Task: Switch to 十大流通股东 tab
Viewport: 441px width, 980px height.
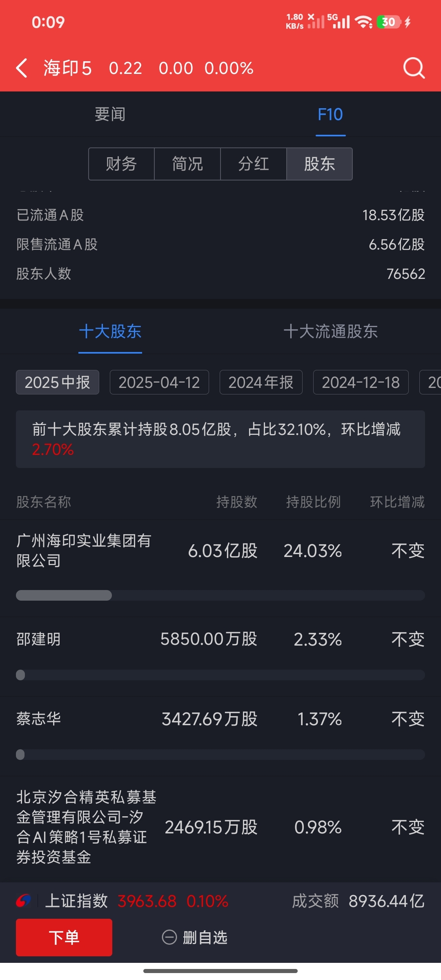Action: coord(331,331)
